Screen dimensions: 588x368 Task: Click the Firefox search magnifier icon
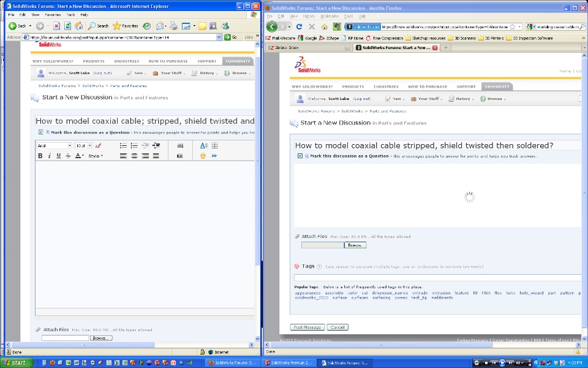click(582, 26)
